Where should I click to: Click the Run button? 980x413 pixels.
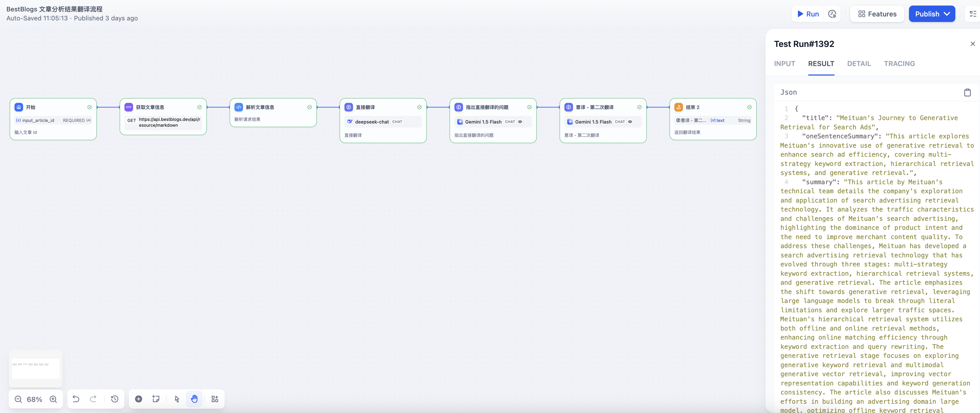tap(808, 14)
